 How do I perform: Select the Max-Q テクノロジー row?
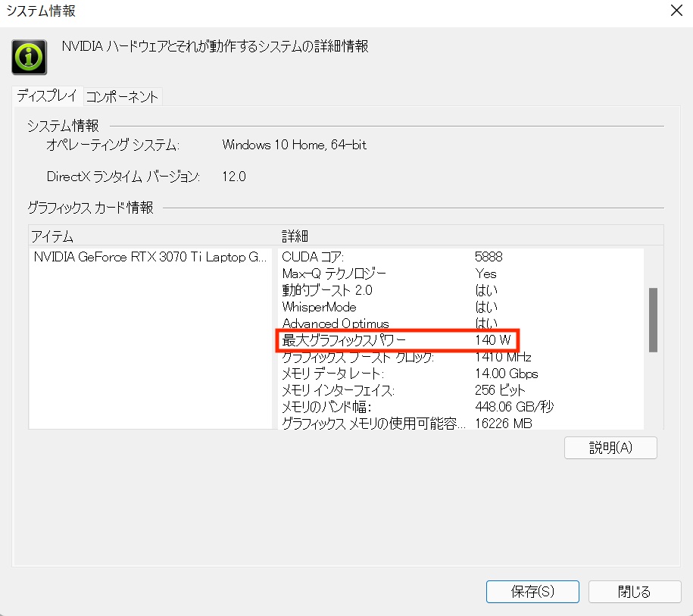(460, 274)
